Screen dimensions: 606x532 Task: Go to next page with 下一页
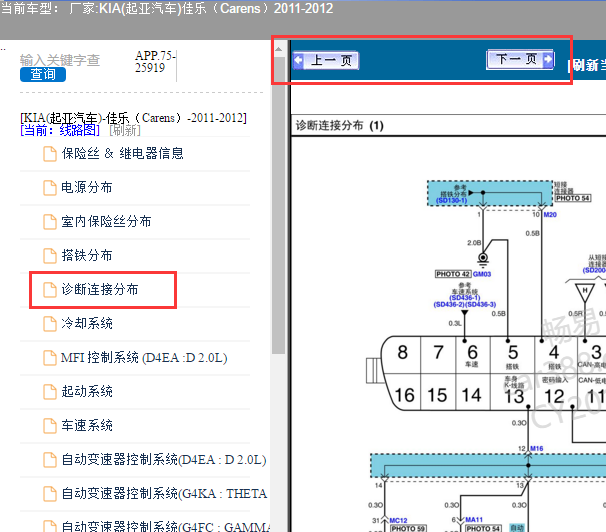[520, 60]
